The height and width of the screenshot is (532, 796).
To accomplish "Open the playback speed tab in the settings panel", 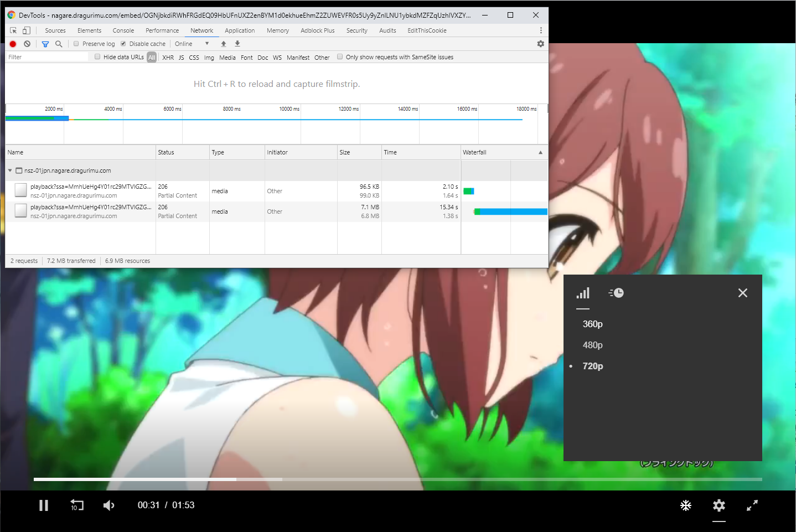I will coord(616,293).
